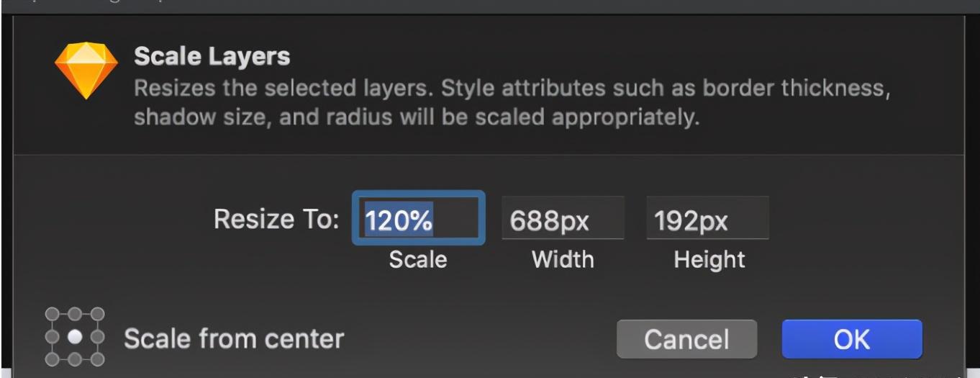Select the bottom-left scale anchor point

(52, 359)
